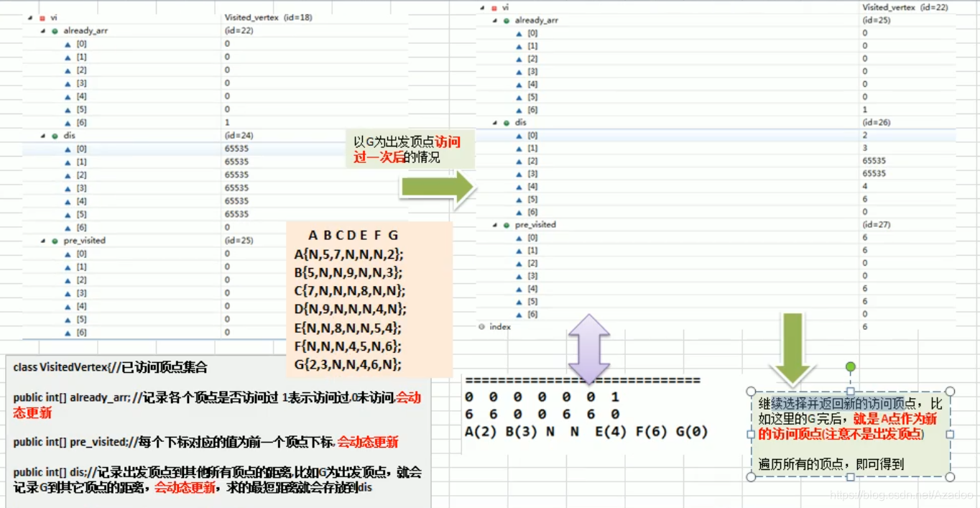
Task: Select already_arr [6] row in id=22 panel
Action: (x=716, y=109)
